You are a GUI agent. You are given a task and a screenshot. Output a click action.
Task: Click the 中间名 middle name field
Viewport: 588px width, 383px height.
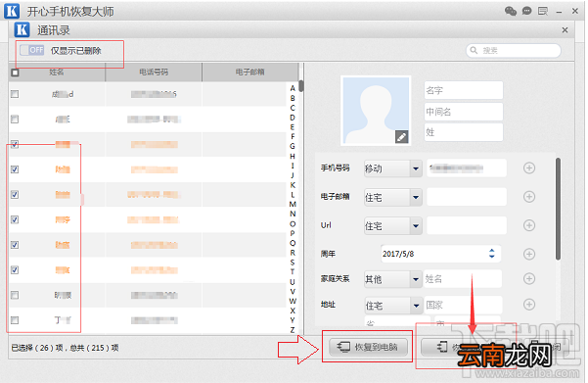(x=464, y=112)
